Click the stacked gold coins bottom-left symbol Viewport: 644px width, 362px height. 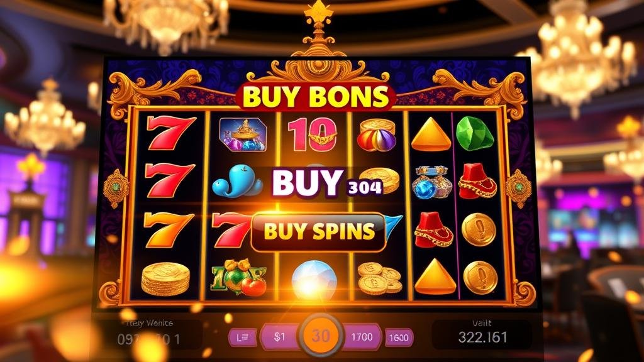click(165, 279)
